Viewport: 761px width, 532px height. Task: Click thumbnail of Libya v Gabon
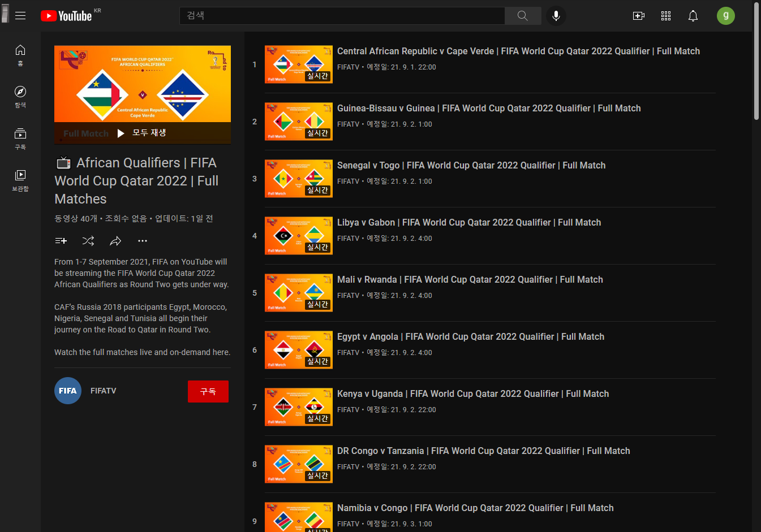coord(299,236)
